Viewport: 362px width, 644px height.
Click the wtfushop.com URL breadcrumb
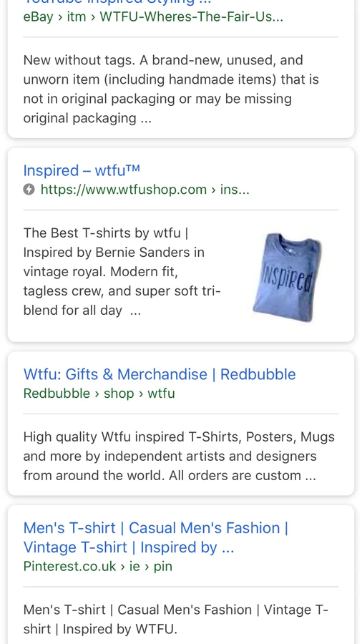[145, 190]
